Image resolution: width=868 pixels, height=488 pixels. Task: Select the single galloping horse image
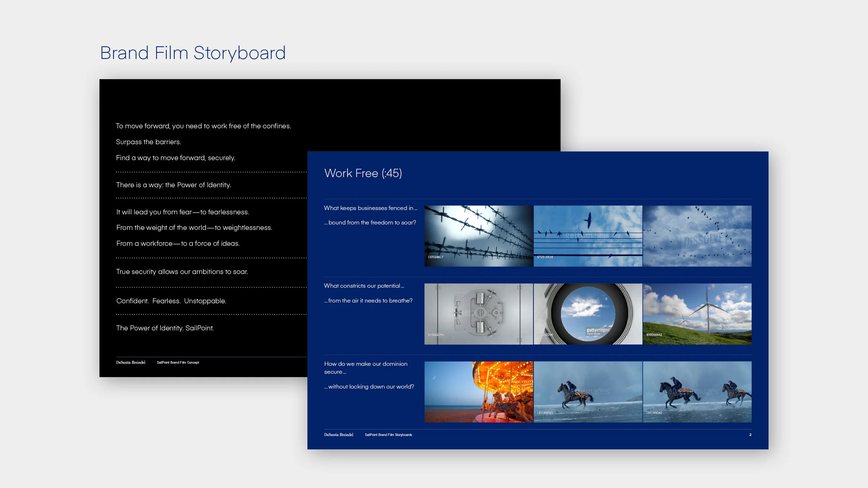(588, 391)
